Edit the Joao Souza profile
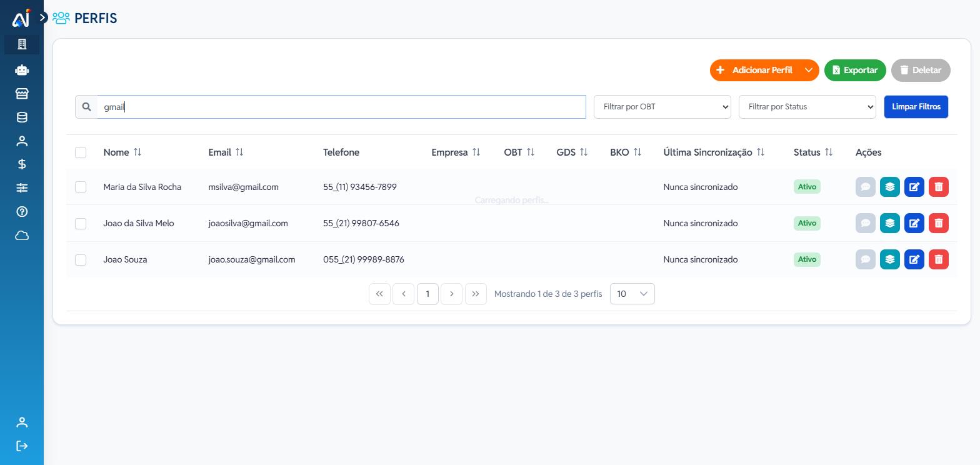980x465 pixels. pyautogui.click(x=914, y=259)
